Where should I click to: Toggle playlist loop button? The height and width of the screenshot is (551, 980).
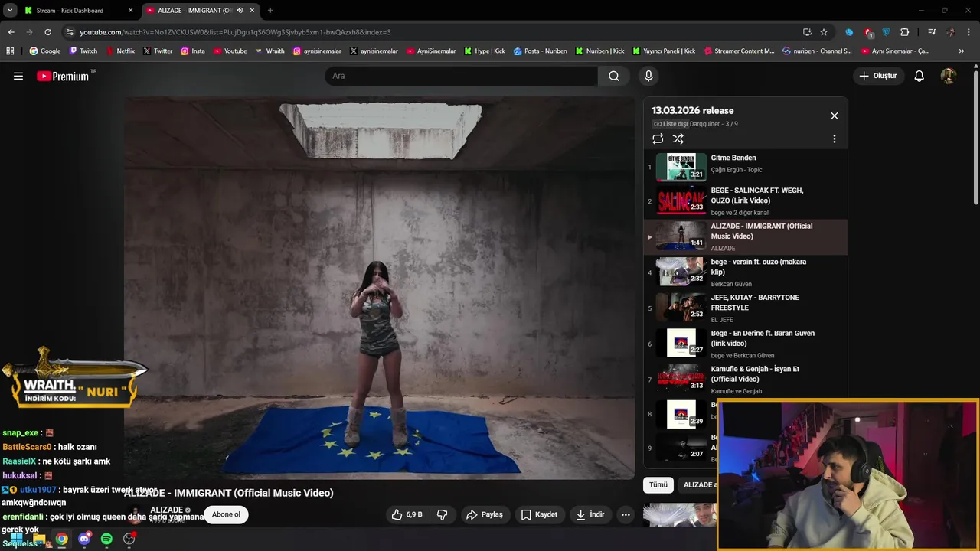[x=658, y=139]
